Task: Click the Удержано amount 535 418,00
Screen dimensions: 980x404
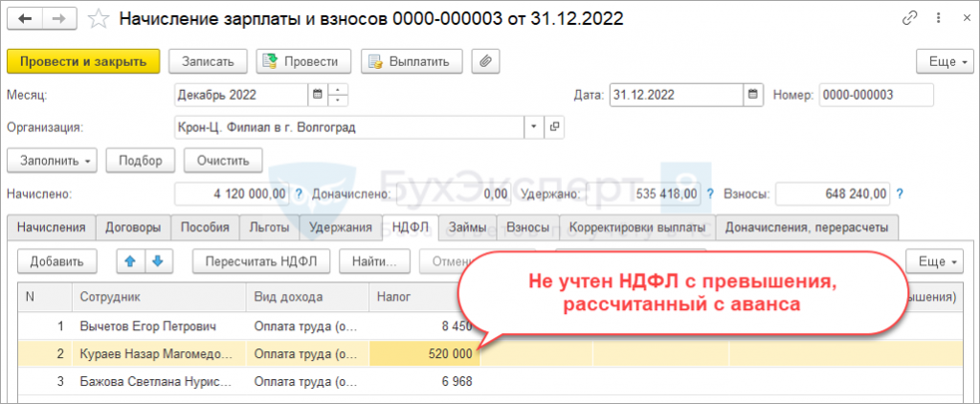Action: tap(643, 194)
